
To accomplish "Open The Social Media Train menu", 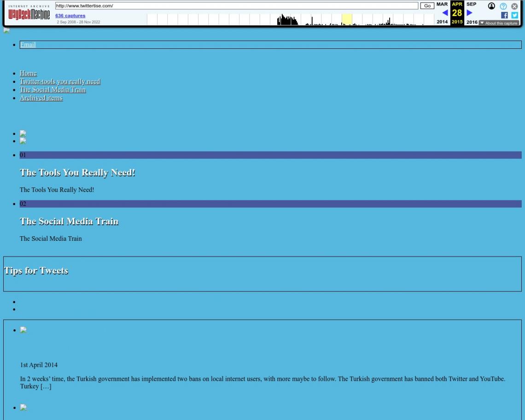I will 53,89.
